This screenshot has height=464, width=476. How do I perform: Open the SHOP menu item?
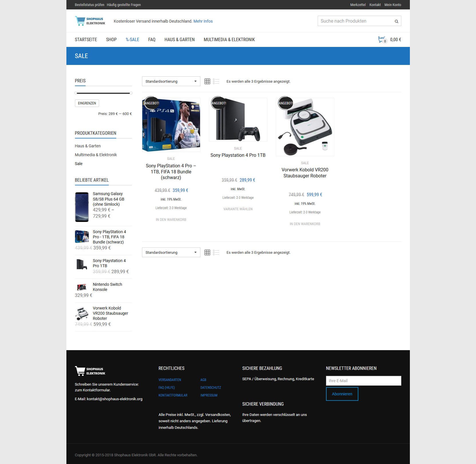point(111,40)
